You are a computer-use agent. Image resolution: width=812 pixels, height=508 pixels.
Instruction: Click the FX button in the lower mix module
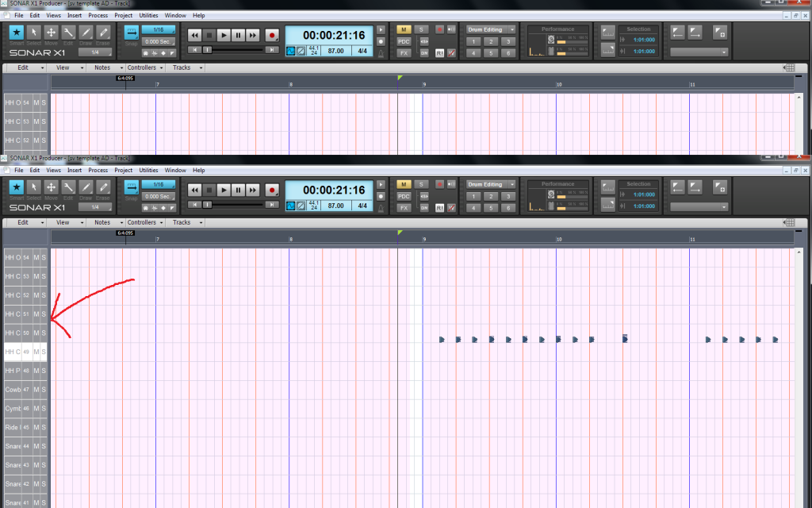[x=404, y=207]
